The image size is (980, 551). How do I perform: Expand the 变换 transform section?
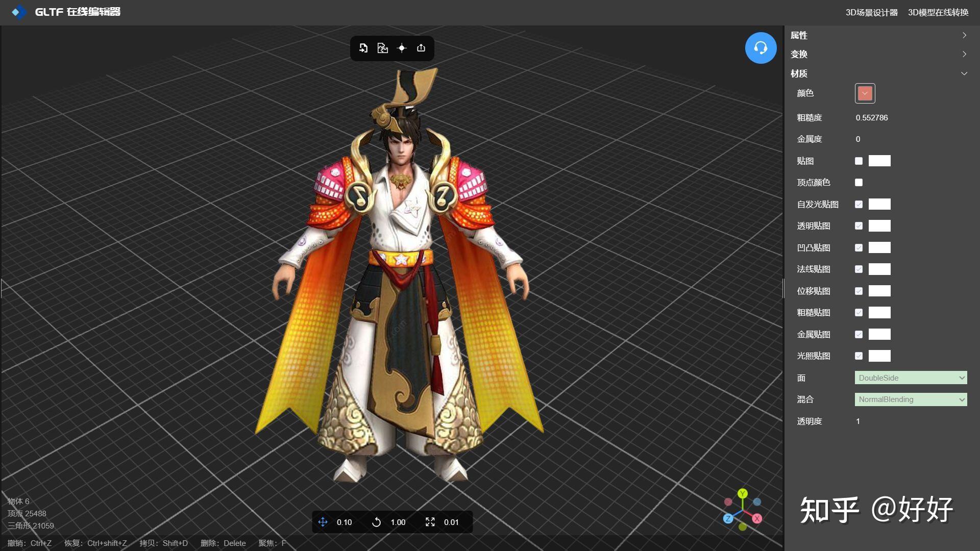click(x=879, y=54)
